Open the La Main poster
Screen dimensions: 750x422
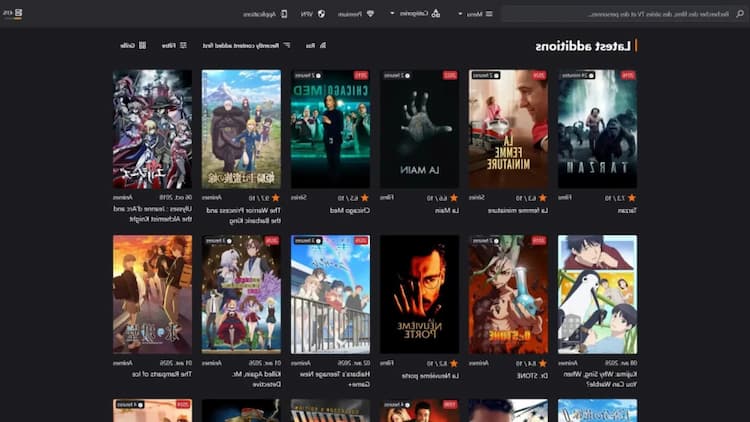pyautogui.click(x=419, y=129)
